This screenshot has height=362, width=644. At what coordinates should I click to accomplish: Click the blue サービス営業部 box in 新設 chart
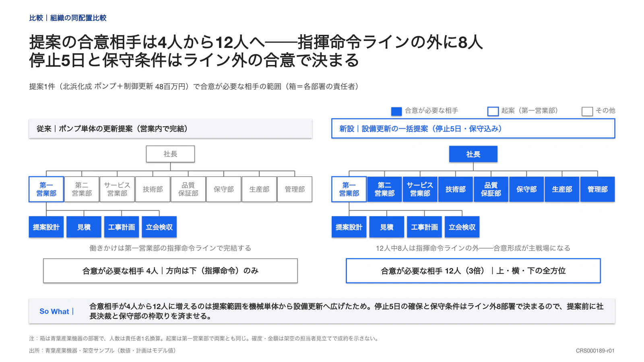tap(420, 189)
